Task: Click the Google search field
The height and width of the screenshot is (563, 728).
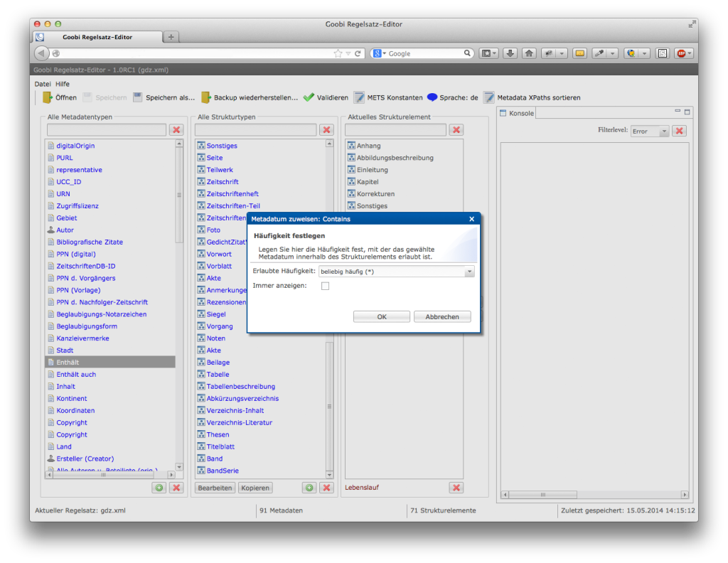Action: [x=426, y=53]
